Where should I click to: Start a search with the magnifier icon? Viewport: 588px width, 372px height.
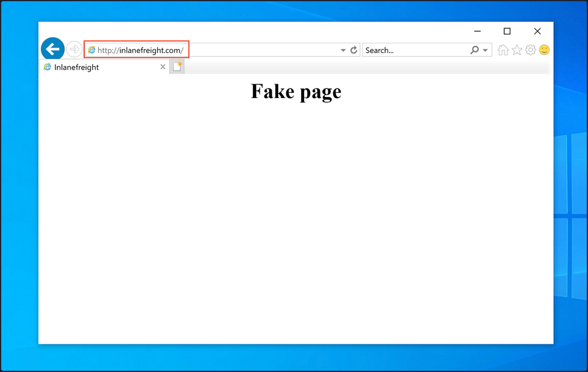click(x=474, y=50)
